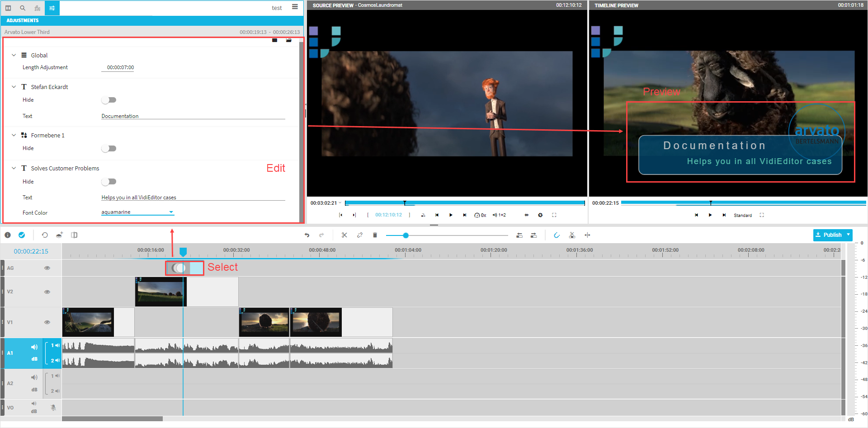868x428 pixels.
Task: Play the source preview video
Action: pos(451,215)
